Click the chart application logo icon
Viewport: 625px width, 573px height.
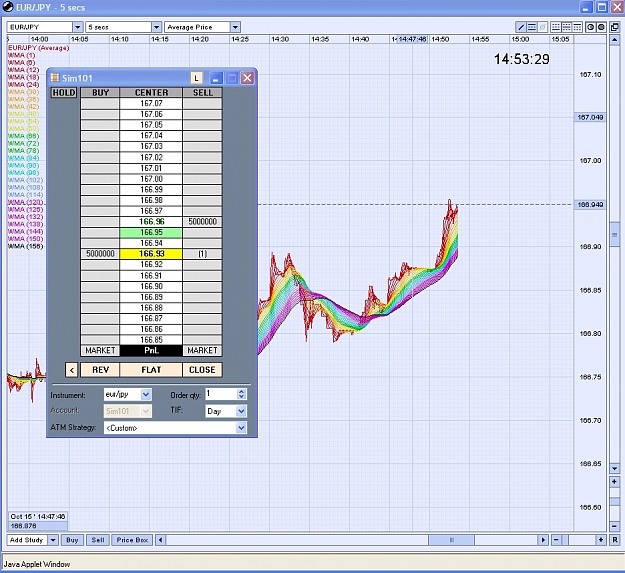pos(8,7)
